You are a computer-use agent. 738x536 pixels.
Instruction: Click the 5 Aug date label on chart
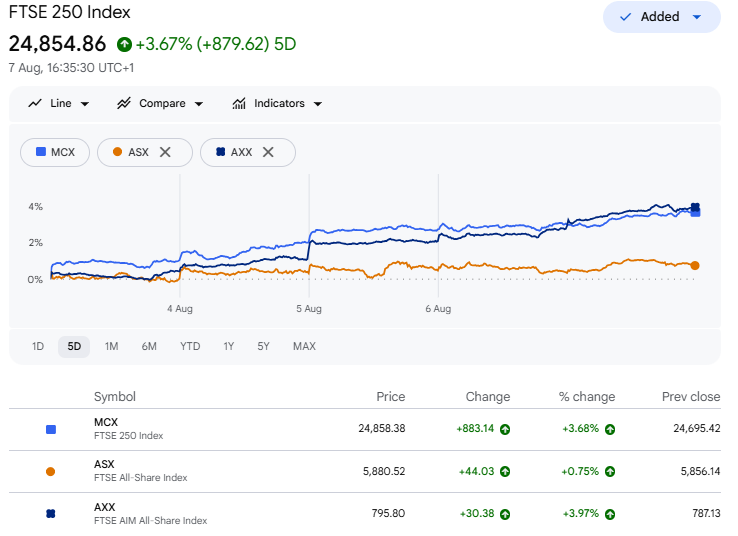309,309
